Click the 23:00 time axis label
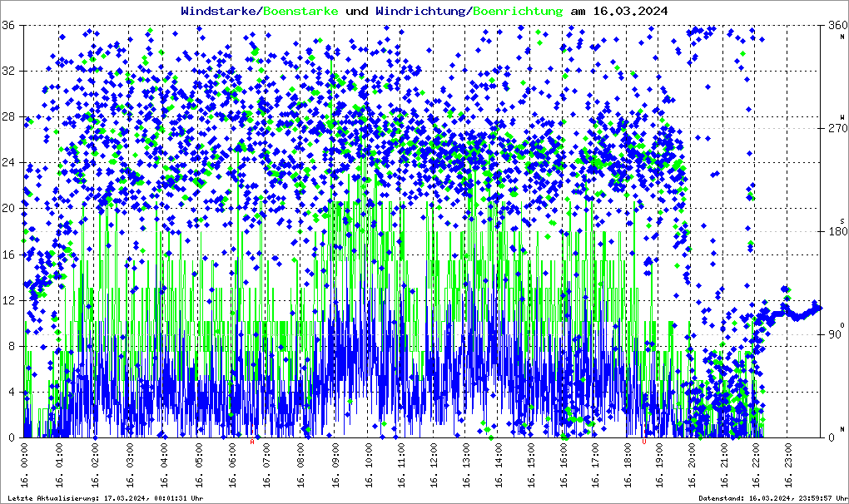 click(787, 465)
